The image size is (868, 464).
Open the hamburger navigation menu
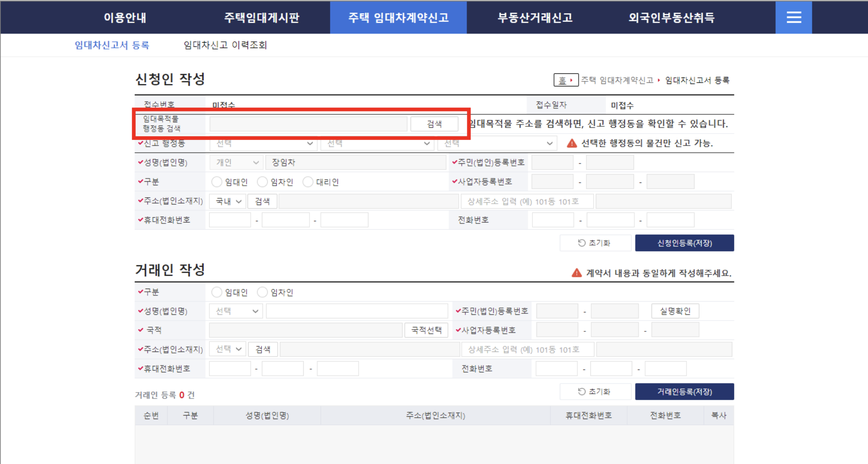(x=793, y=17)
